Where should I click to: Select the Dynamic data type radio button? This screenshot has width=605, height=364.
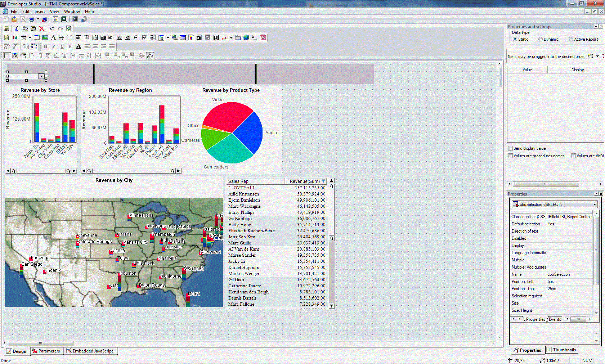click(x=541, y=39)
